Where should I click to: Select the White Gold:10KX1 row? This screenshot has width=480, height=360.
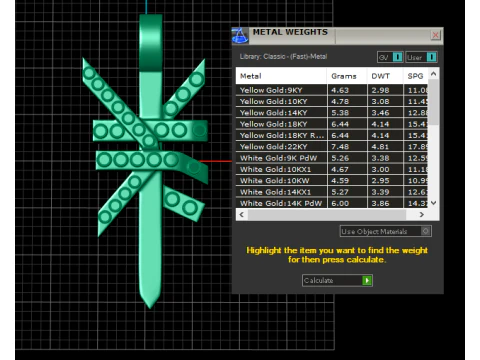[332, 169]
